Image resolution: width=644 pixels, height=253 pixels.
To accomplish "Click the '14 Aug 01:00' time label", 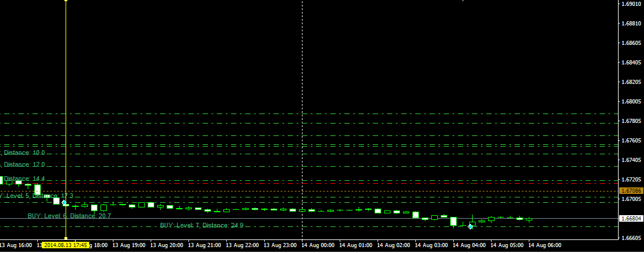I will click(x=356, y=245).
